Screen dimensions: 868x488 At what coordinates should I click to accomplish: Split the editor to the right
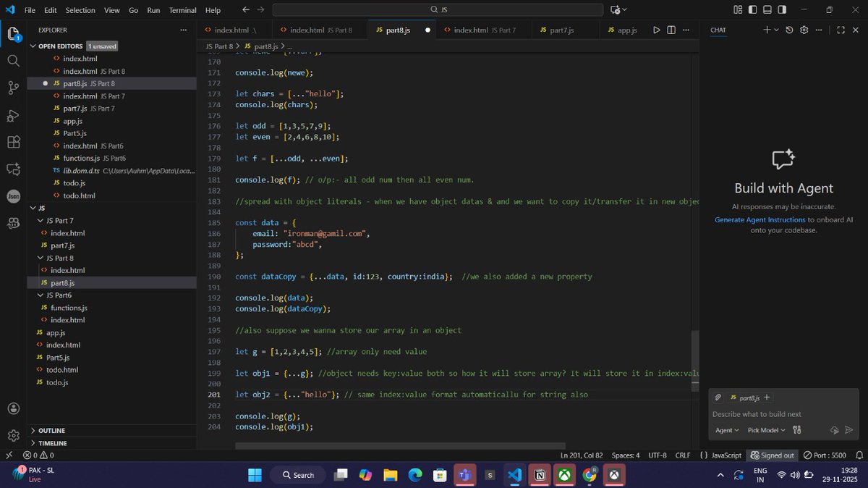pos(671,30)
